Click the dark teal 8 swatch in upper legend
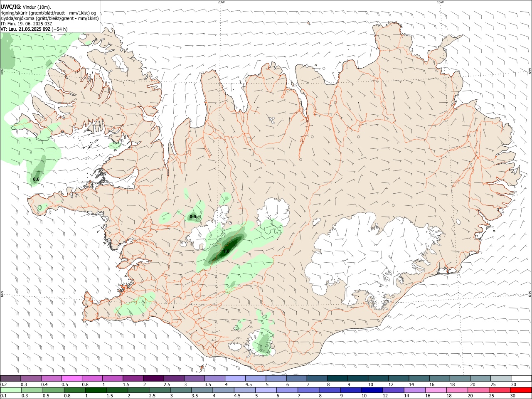 point(337,379)
